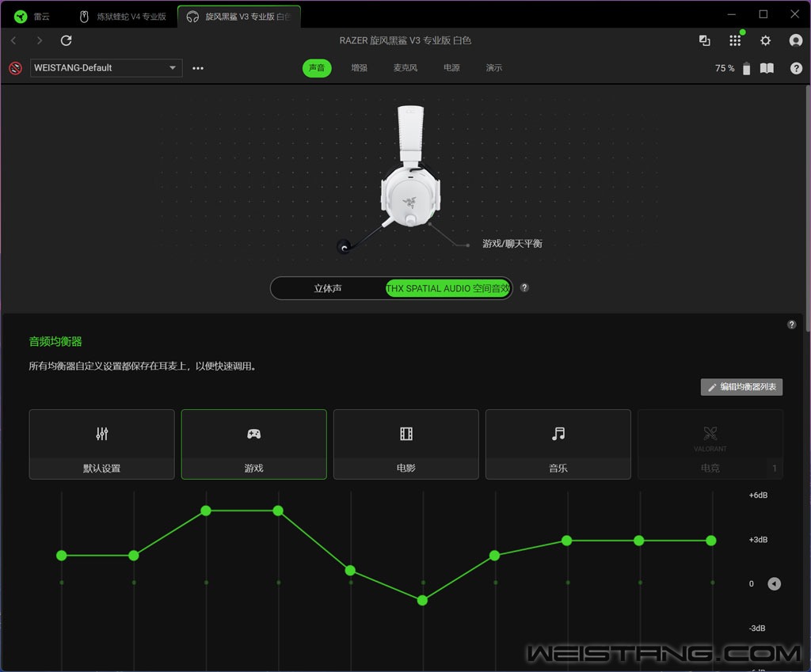Open the user guide book icon

tap(767, 68)
